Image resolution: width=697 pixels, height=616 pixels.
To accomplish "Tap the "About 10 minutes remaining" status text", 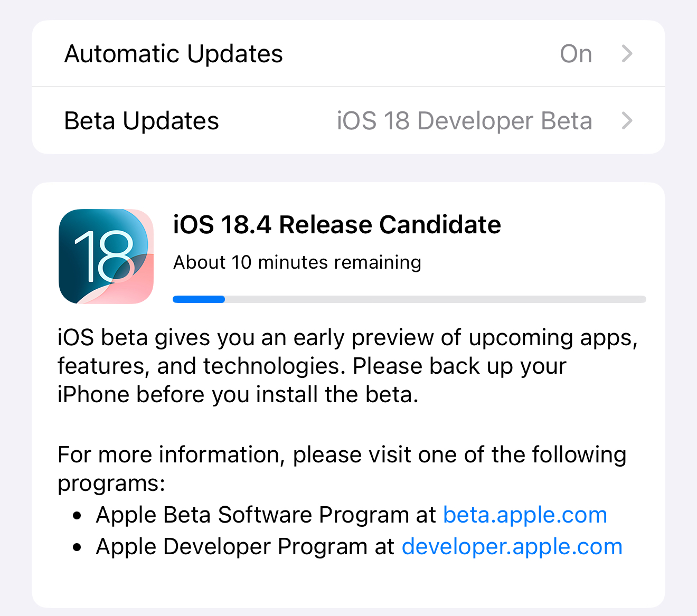I will pos(297,262).
